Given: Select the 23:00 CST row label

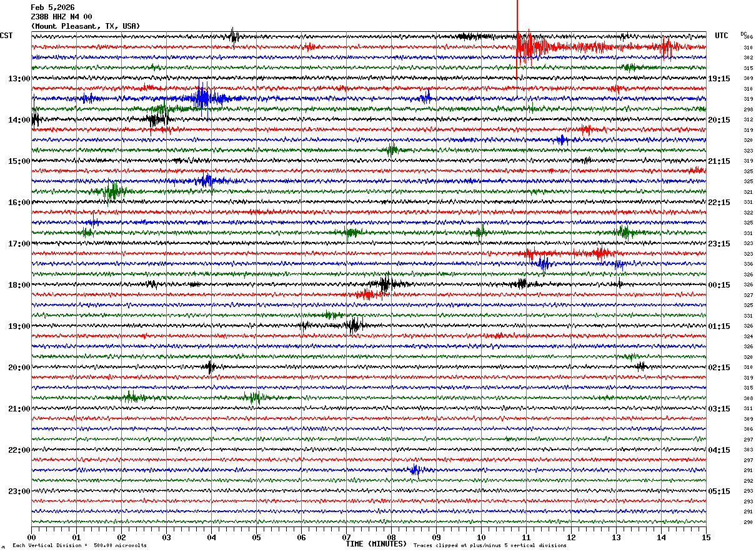Looking at the screenshot, I should point(19,491).
